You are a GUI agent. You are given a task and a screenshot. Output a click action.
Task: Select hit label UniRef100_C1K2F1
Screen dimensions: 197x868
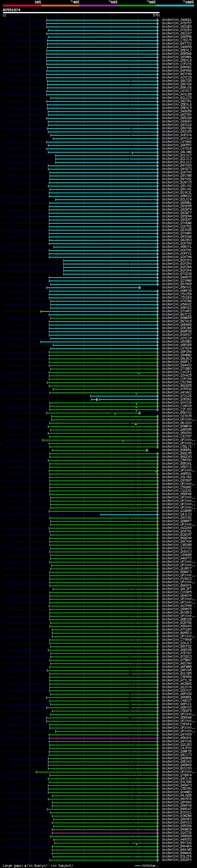[x=176, y=372]
